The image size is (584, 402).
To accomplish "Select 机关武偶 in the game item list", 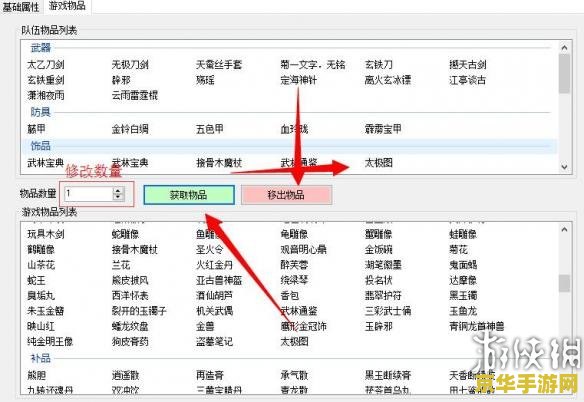I will 214,311.
